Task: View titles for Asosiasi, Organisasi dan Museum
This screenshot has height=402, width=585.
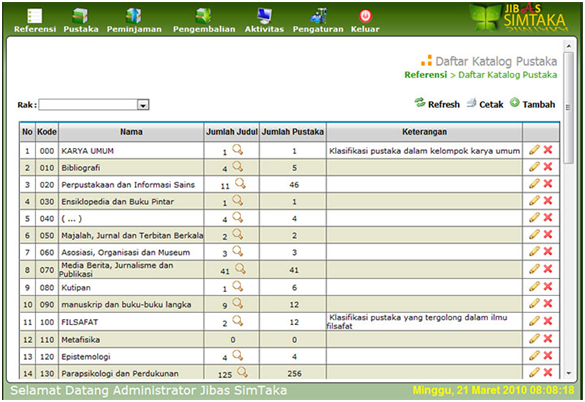Action: click(238, 251)
